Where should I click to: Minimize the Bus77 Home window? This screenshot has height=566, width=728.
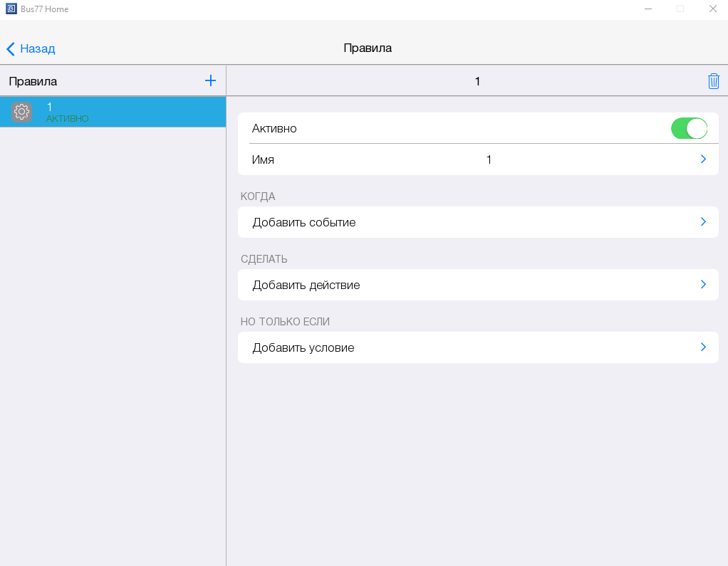pos(648,9)
